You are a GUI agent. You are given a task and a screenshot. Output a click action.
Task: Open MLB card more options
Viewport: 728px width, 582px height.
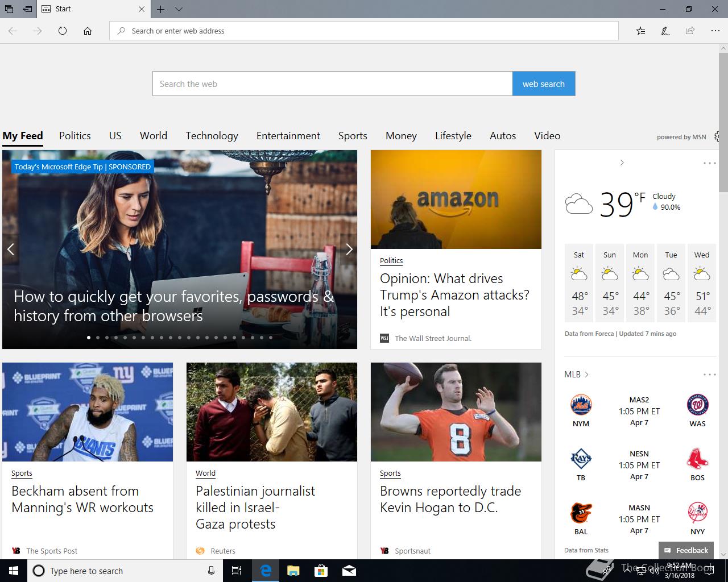point(709,375)
